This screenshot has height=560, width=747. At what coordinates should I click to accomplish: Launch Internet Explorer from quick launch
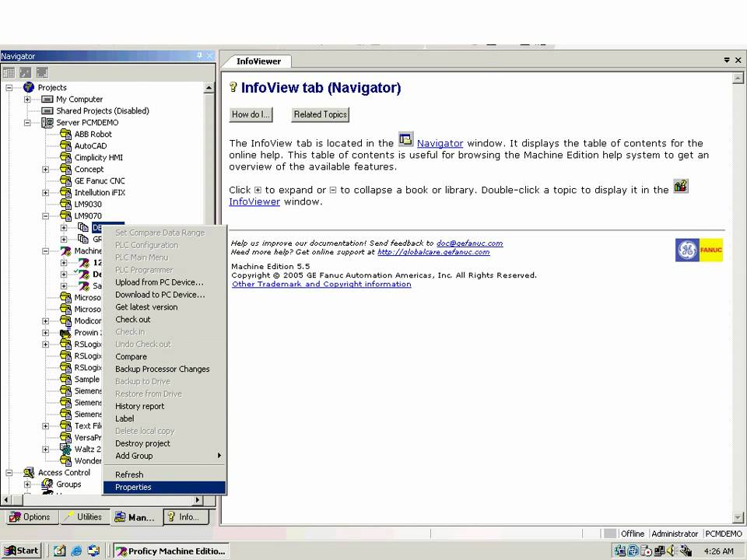pos(76,551)
